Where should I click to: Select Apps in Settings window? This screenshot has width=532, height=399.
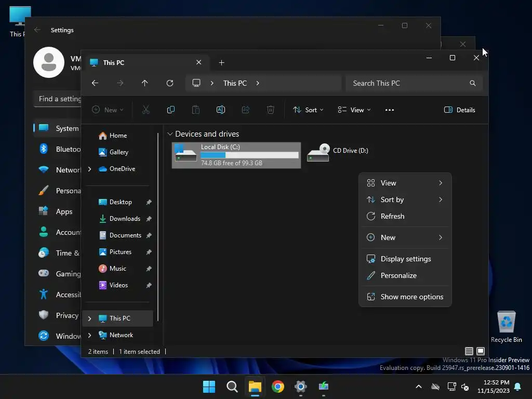[x=58, y=212]
